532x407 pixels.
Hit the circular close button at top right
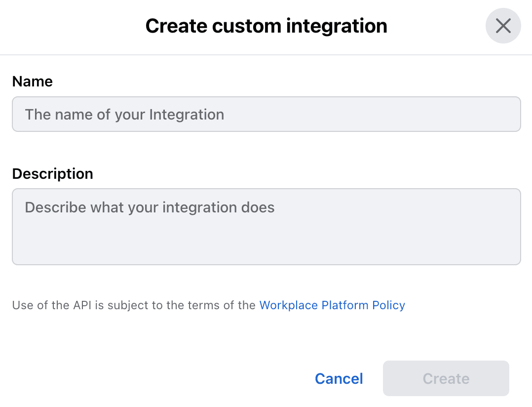pyautogui.click(x=503, y=26)
